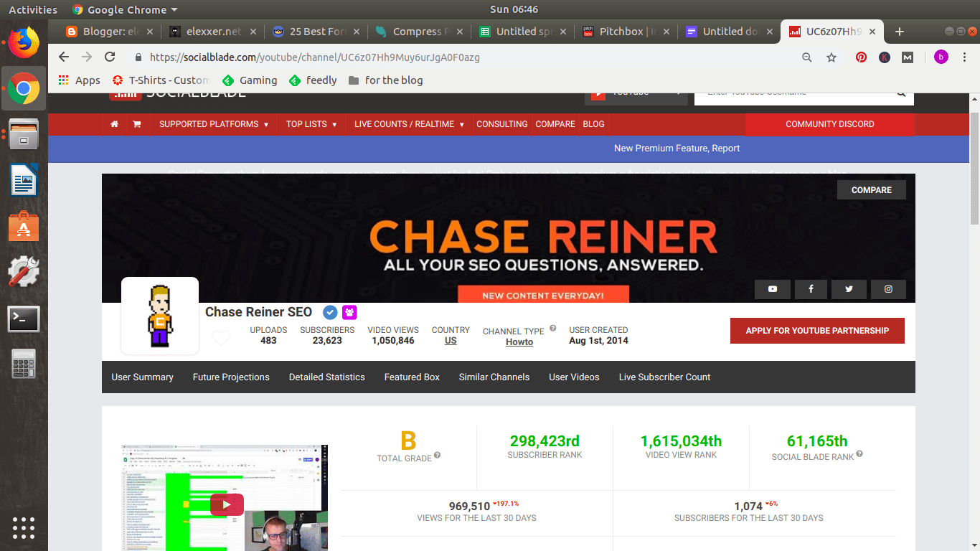Open the Blog menu item
Viewport: 980px width, 551px height.
(x=593, y=124)
